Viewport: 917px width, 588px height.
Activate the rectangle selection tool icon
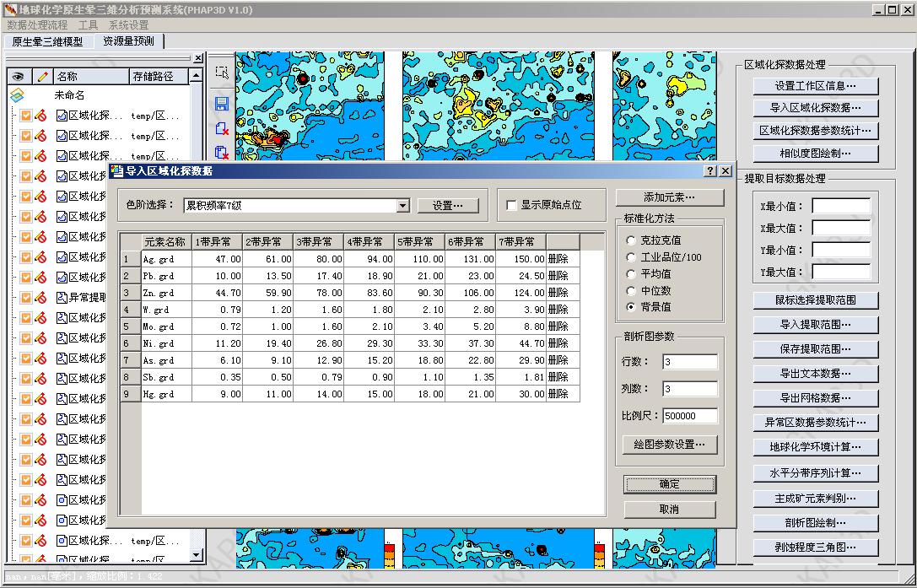point(222,73)
